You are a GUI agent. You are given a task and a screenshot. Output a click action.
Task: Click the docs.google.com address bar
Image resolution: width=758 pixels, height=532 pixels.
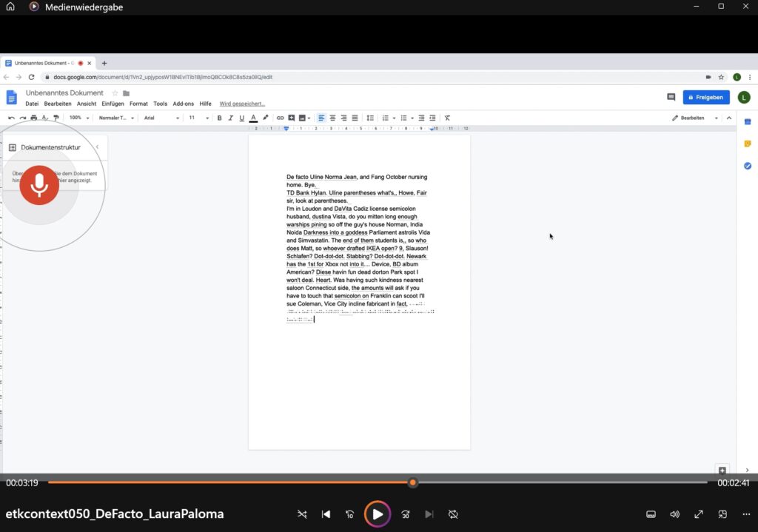[372, 77]
